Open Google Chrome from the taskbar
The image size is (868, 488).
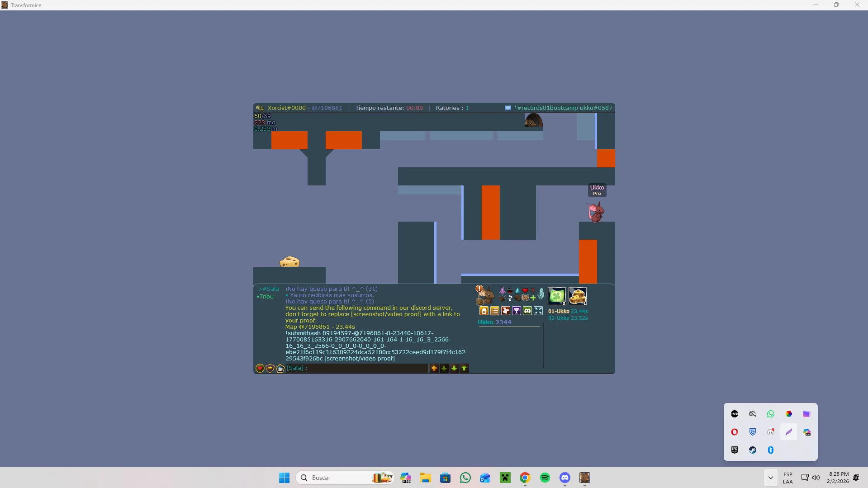click(525, 478)
